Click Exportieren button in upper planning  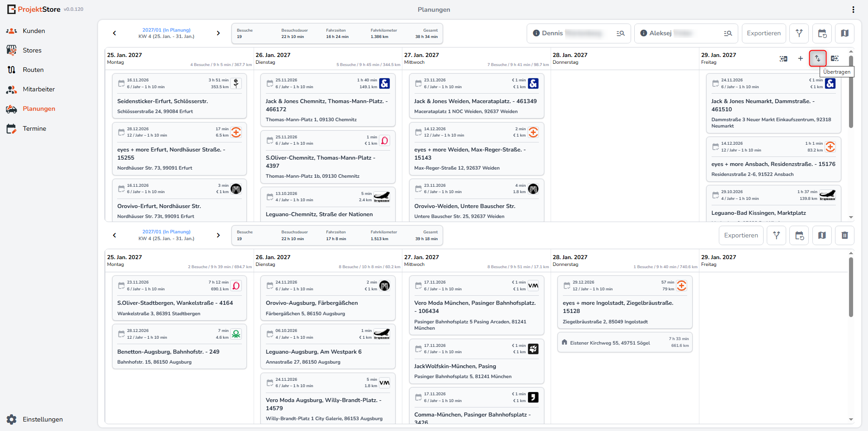(764, 33)
